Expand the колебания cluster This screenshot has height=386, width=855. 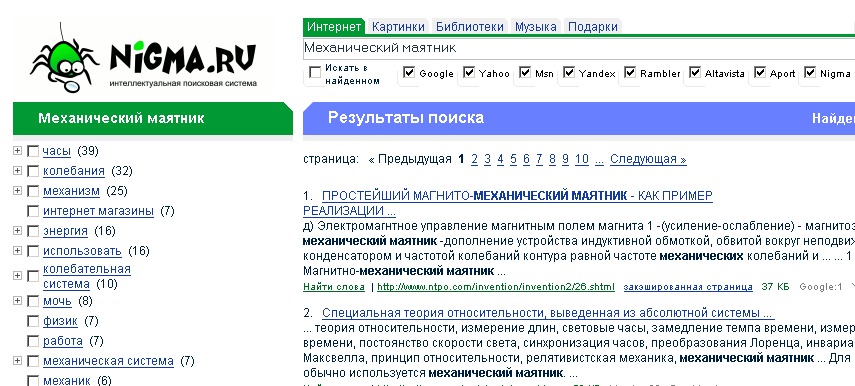pos(17,171)
